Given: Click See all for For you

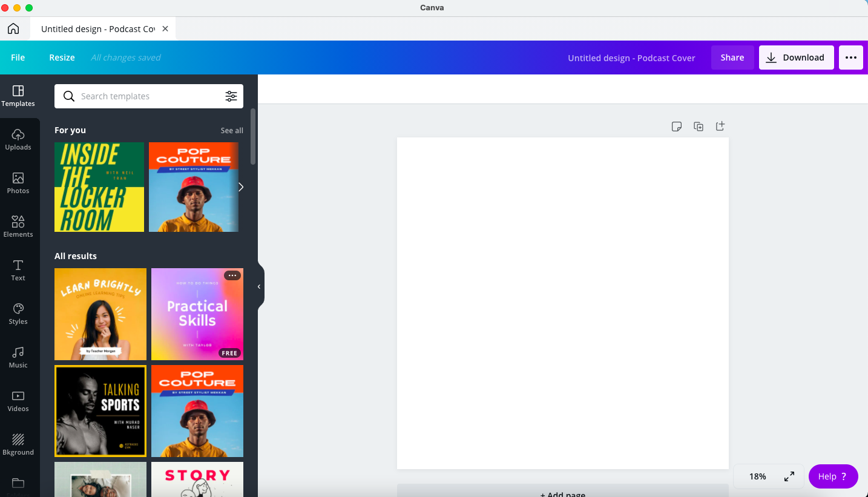Looking at the screenshot, I should [232, 130].
